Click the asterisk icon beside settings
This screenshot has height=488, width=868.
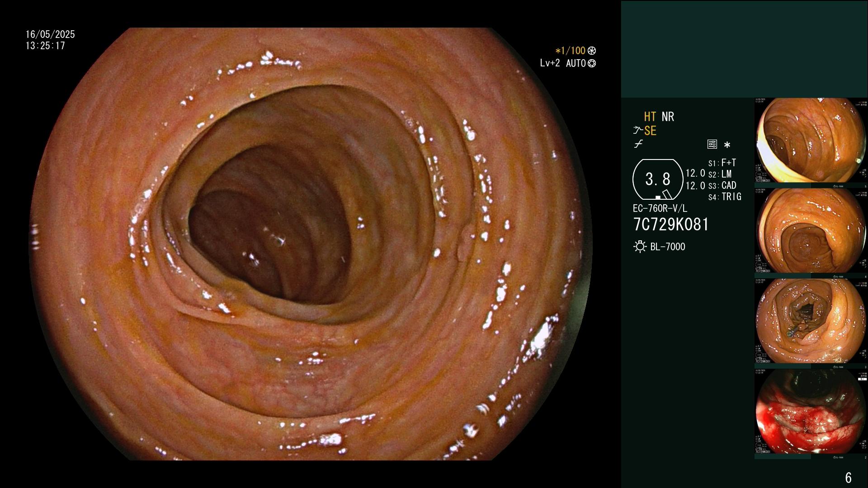coord(727,145)
